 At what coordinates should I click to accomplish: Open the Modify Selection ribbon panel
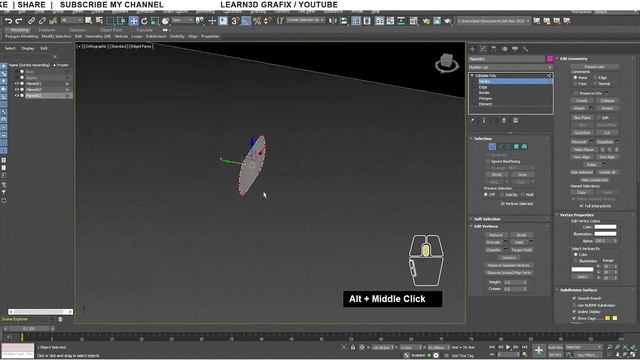[56, 36]
